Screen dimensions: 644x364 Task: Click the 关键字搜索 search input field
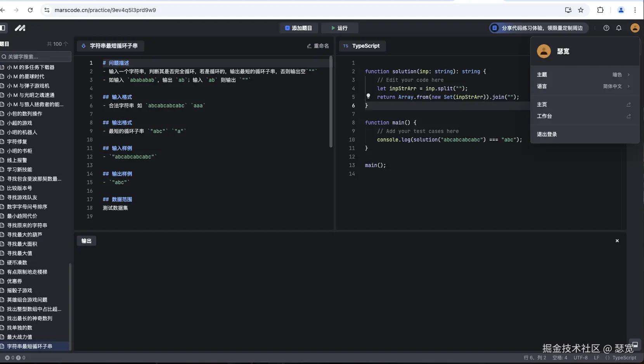[35, 57]
